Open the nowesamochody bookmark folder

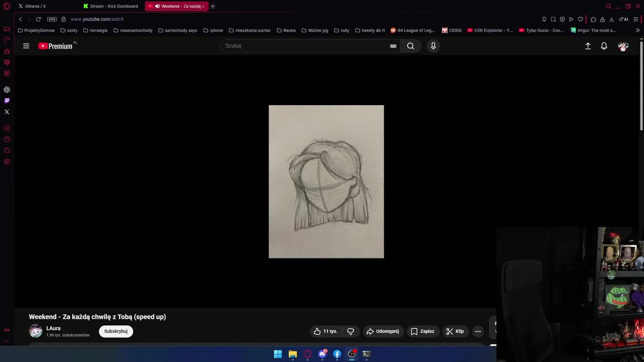[133, 30]
